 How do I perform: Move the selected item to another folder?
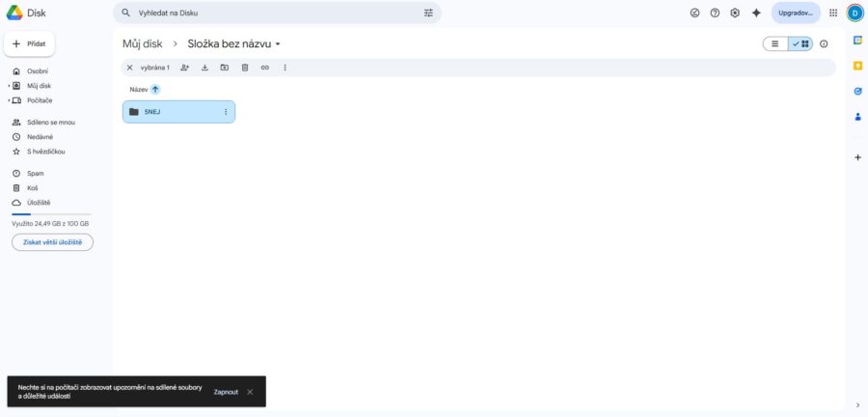224,68
